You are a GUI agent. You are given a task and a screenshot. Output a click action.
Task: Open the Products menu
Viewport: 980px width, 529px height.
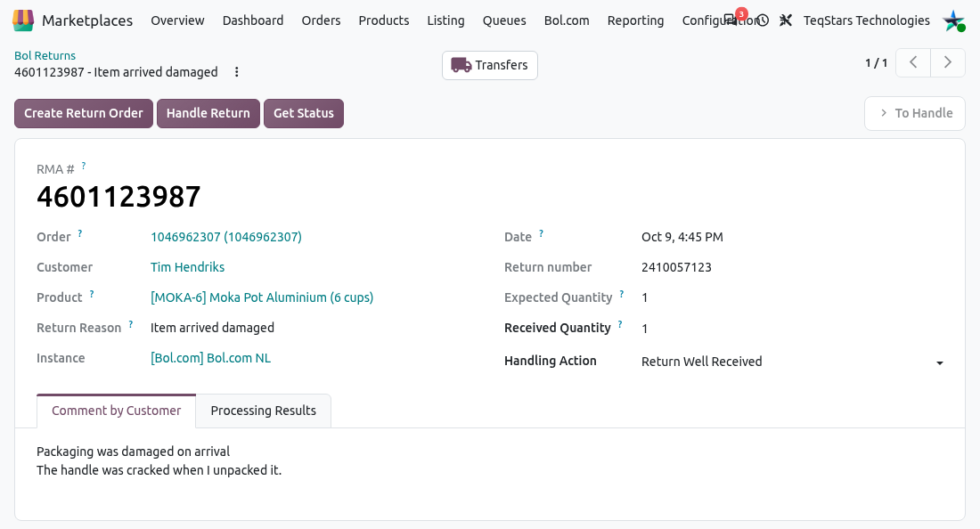(x=384, y=20)
